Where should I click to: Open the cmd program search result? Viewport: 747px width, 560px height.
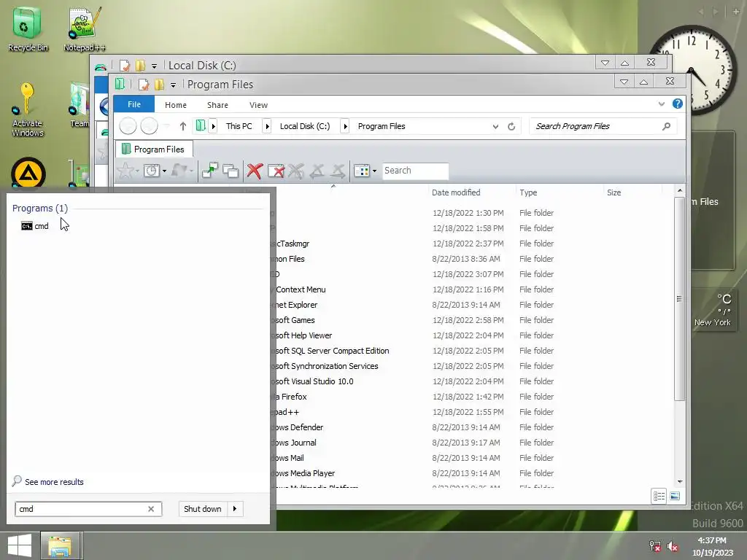click(35, 226)
